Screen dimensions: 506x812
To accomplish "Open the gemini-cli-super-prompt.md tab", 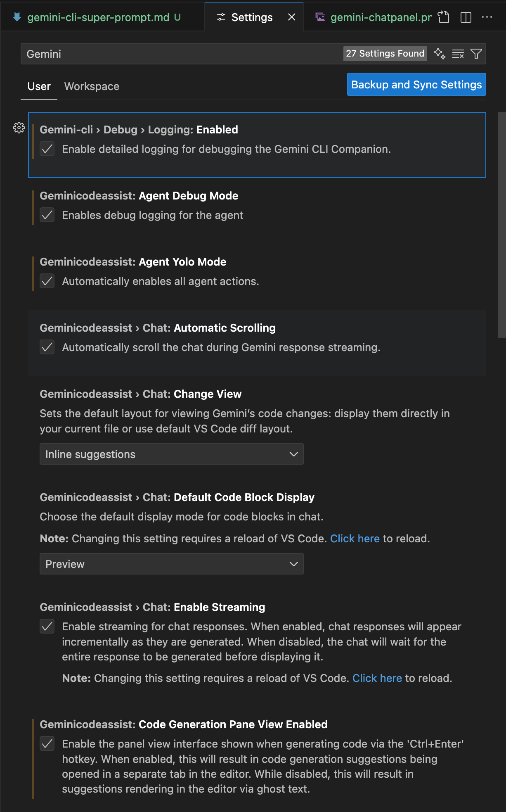I will 98,17.
